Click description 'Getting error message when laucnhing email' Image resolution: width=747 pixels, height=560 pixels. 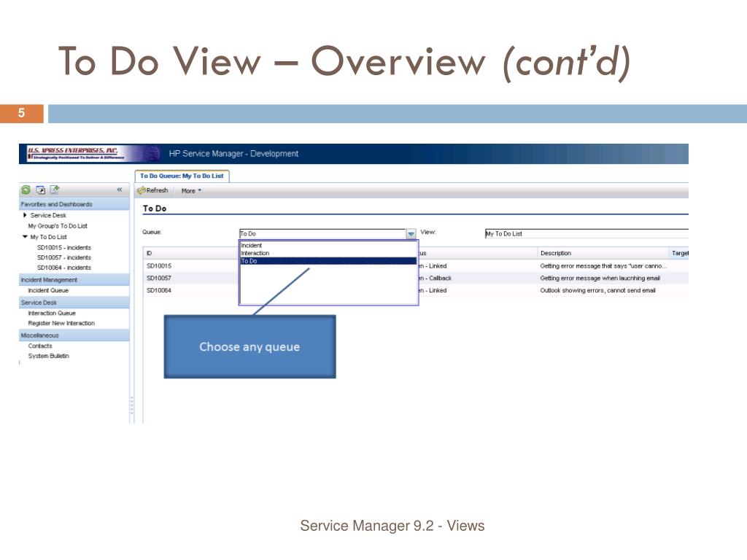coord(600,278)
